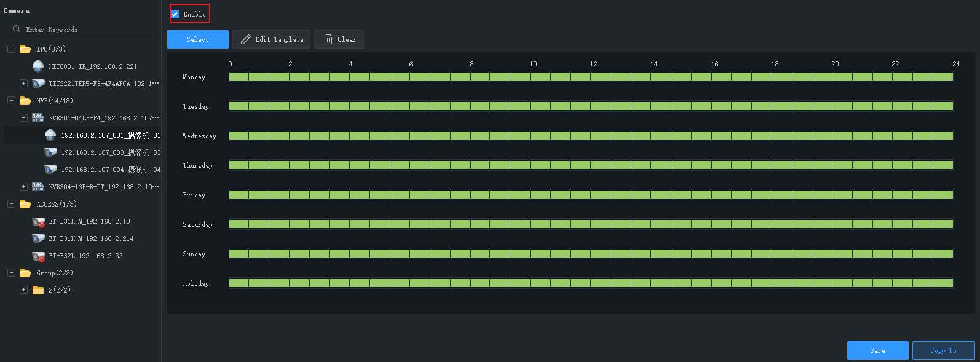Save the recording schedule
Screen dimensions: 980x362
tap(877, 350)
